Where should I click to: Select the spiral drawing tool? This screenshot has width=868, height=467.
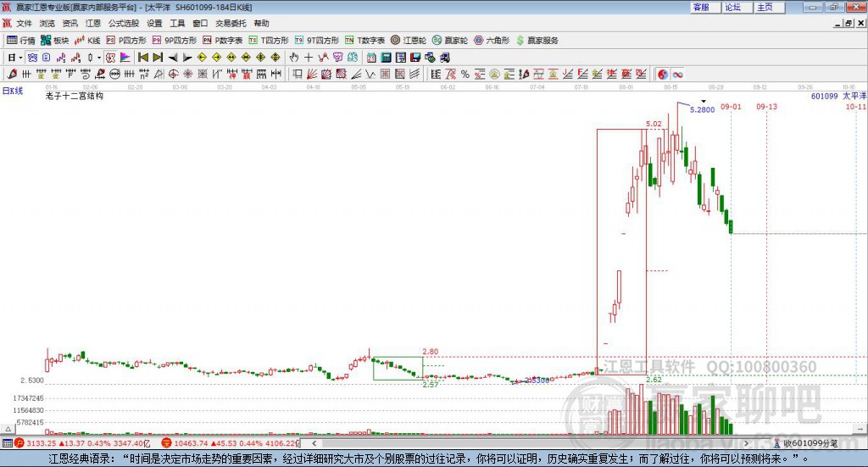tap(86, 74)
